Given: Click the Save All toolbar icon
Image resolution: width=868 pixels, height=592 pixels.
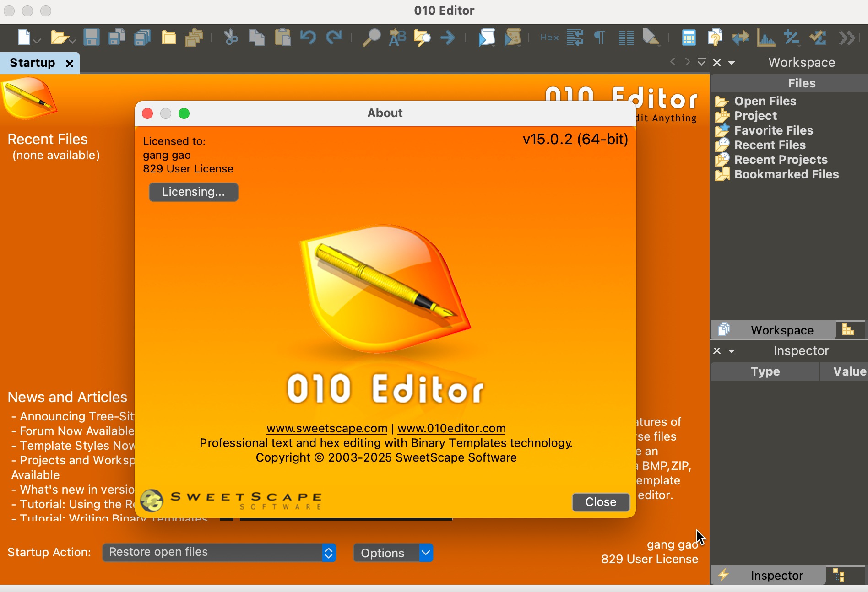Looking at the screenshot, I should 142,37.
